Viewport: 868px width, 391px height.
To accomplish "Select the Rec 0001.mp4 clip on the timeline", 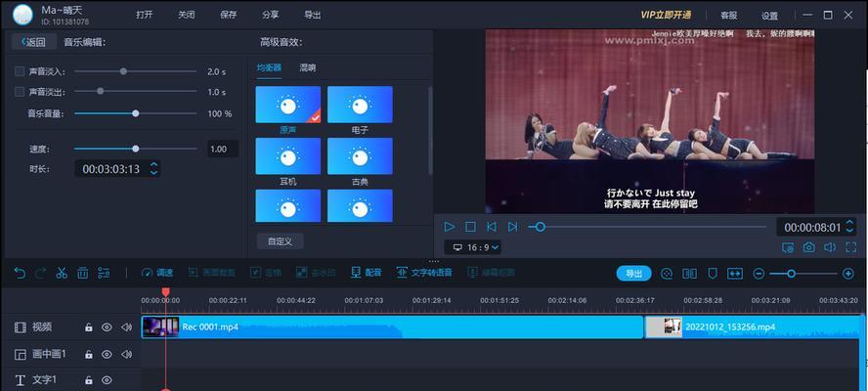I will click(392, 327).
